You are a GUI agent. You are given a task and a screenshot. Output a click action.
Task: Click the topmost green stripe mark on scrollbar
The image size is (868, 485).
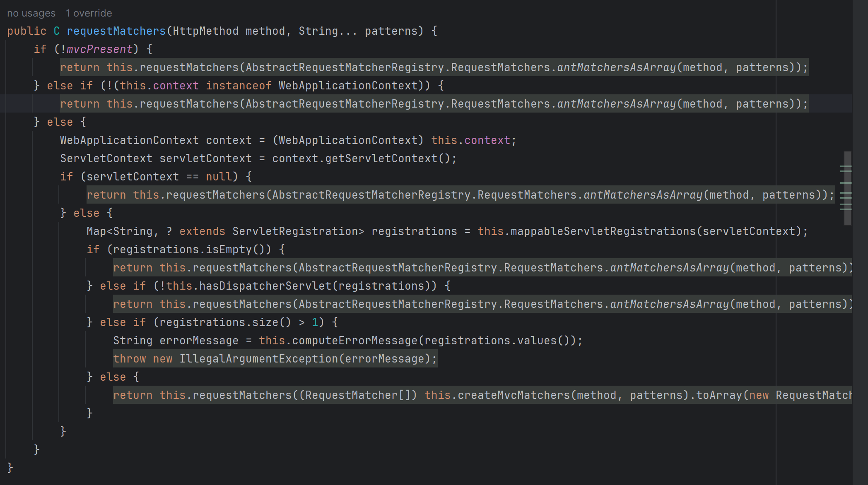(x=846, y=166)
